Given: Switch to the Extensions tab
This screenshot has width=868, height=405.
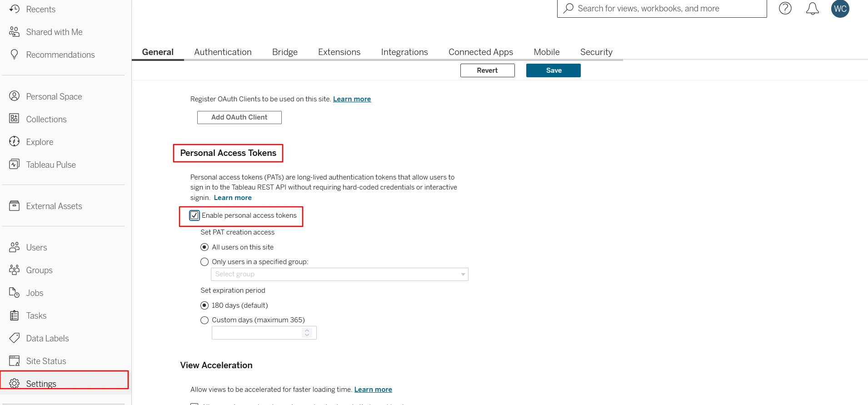Looking at the screenshot, I should coord(339,52).
